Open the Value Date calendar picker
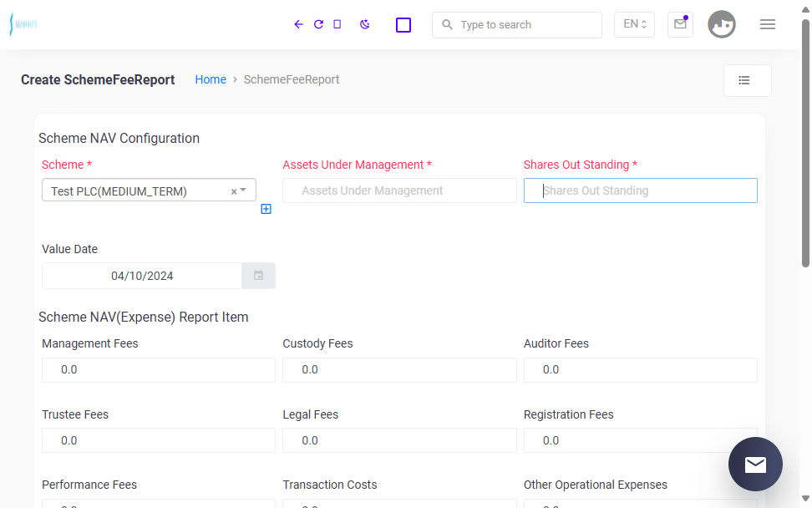 [258, 276]
